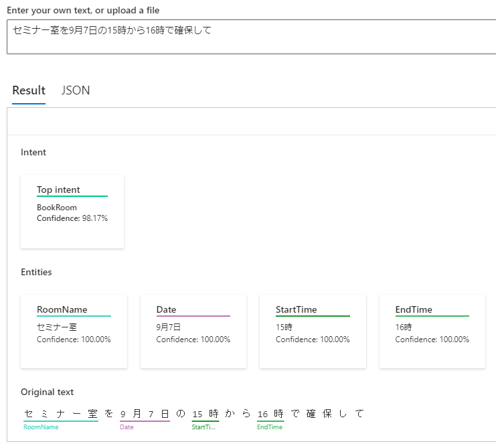Viewport: 496px width, 448px height.
Task: Click the underlined セミナー室 text span
Action: coord(61,414)
